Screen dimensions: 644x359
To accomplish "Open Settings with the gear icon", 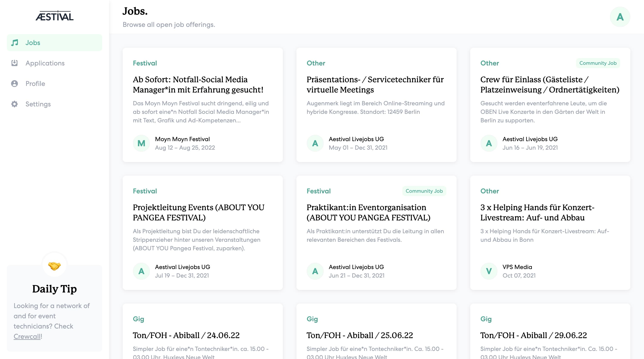I will click(x=14, y=104).
